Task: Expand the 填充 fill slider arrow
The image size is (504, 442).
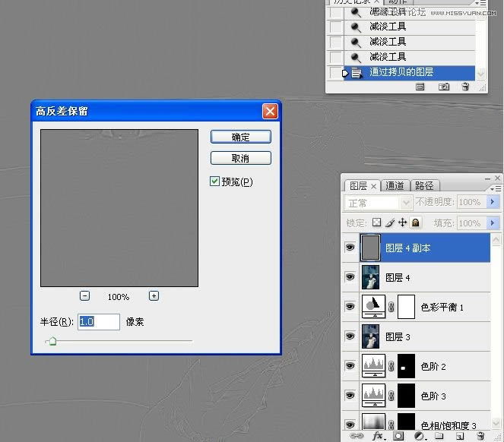Action: point(492,223)
